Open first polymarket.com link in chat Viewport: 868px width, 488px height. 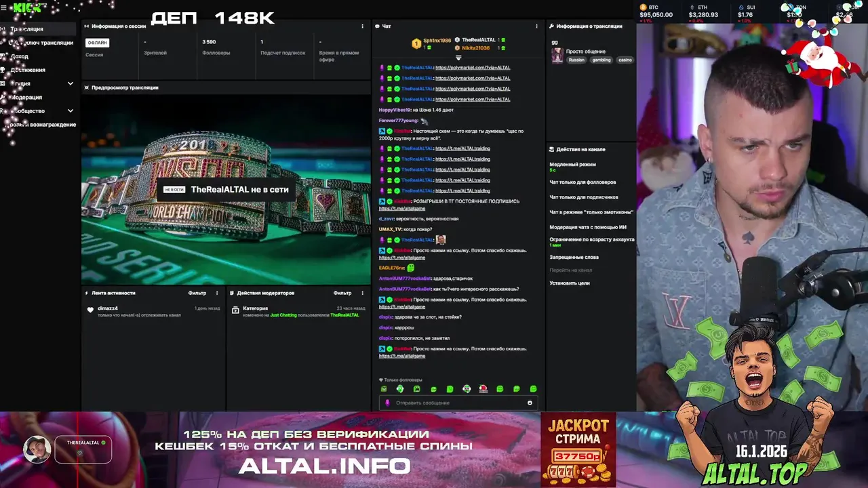[473, 68]
